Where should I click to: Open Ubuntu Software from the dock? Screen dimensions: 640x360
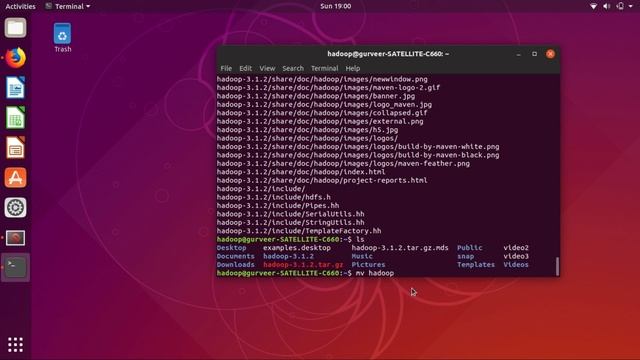[16, 178]
